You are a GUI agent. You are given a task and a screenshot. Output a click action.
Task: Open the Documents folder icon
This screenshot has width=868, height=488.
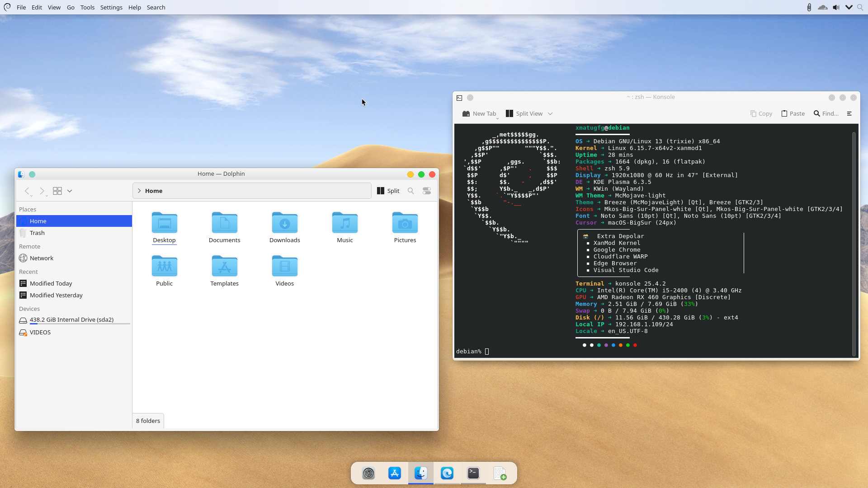[x=224, y=222]
